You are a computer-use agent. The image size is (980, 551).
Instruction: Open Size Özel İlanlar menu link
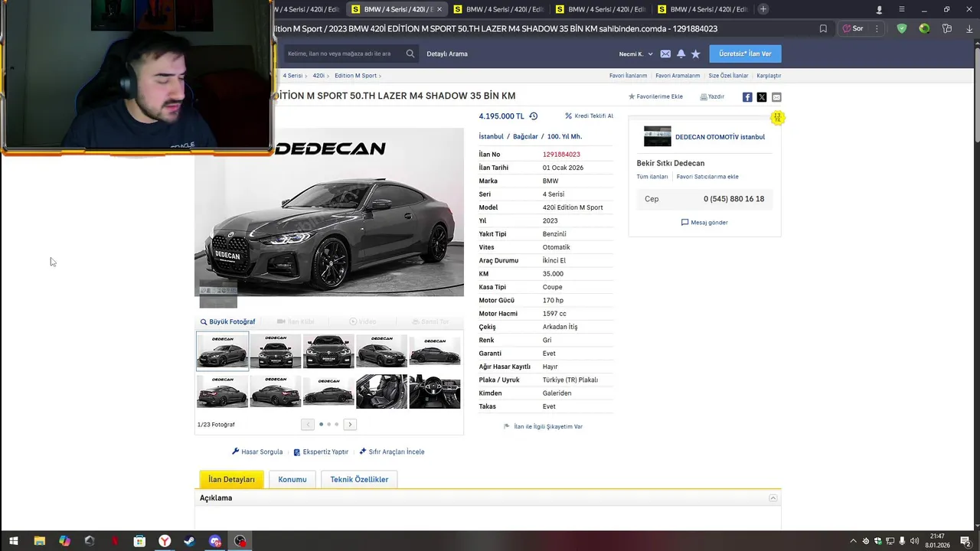(x=728, y=76)
